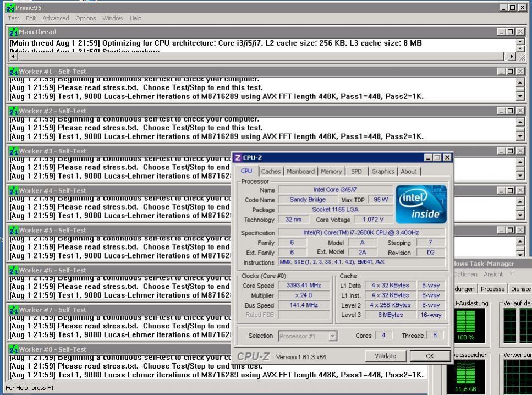Viewport: 532px width, 395px height.
Task: Click the CPU-Z title bar Z icon
Action: coord(238,158)
